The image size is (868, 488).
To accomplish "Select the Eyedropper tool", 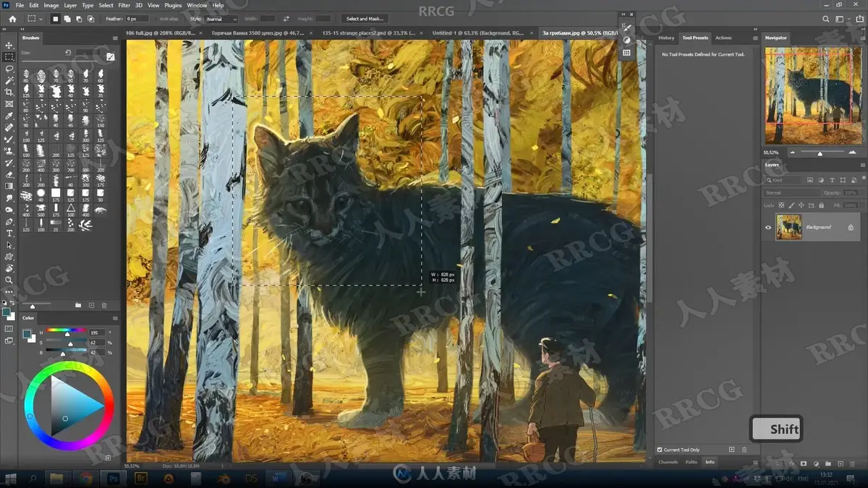I will point(9,116).
